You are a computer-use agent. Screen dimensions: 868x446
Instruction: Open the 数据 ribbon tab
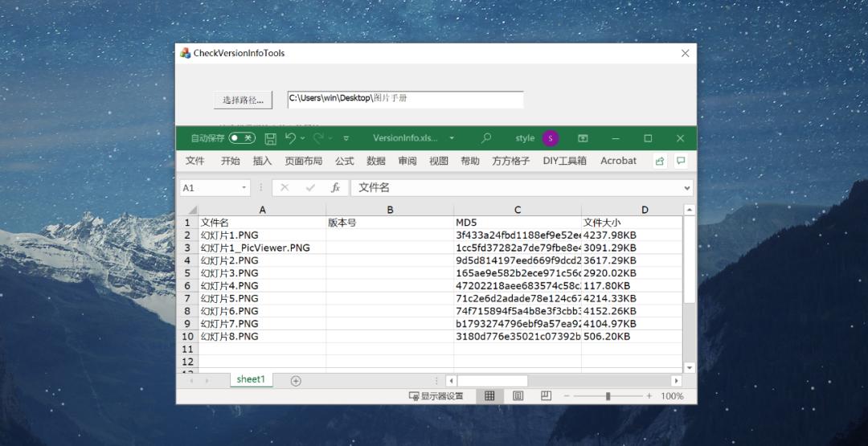pos(376,161)
